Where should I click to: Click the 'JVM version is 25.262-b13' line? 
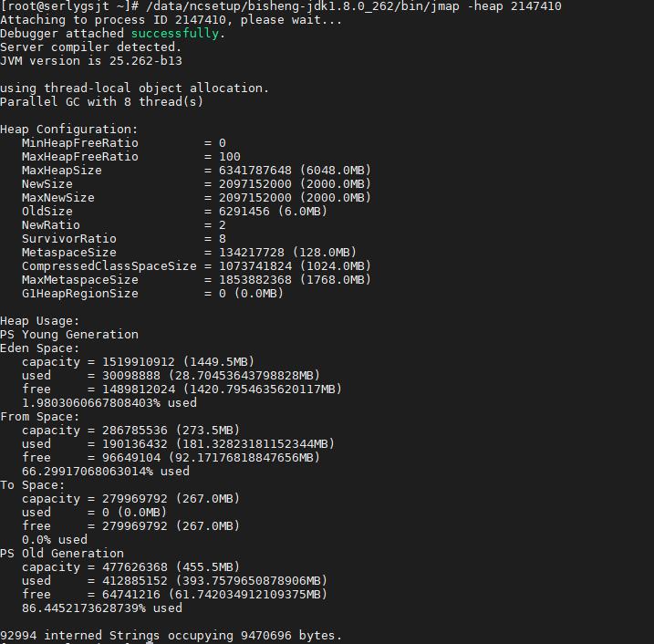tap(91, 61)
